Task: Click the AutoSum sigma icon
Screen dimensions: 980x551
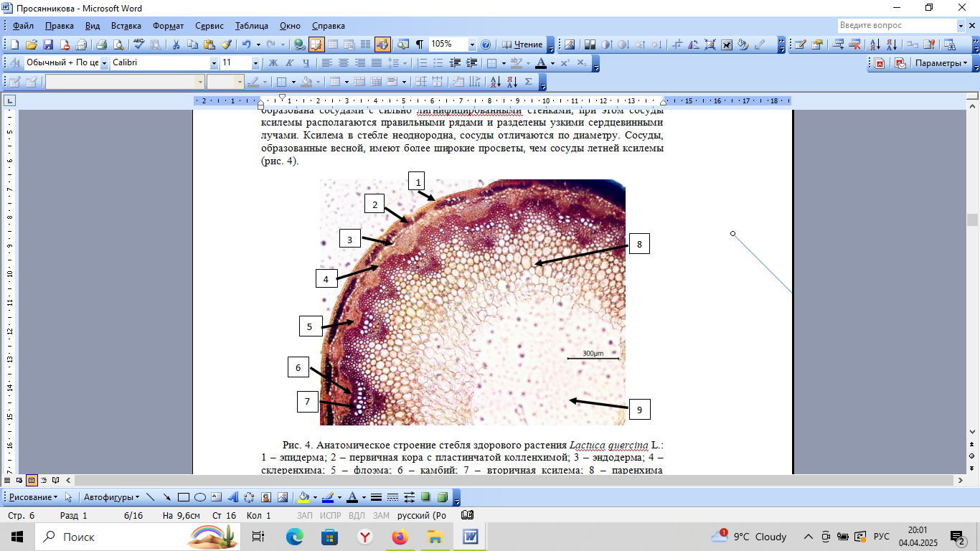Action: [x=529, y=82]
